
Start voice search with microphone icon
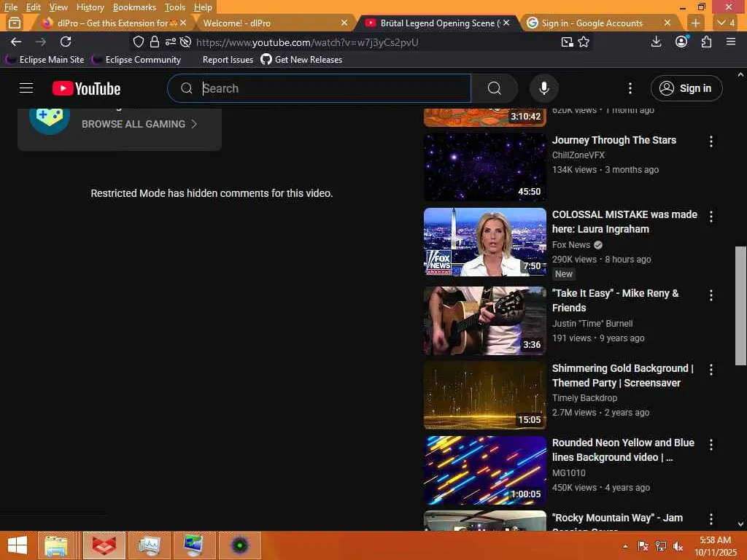click(x=544, y=88)
